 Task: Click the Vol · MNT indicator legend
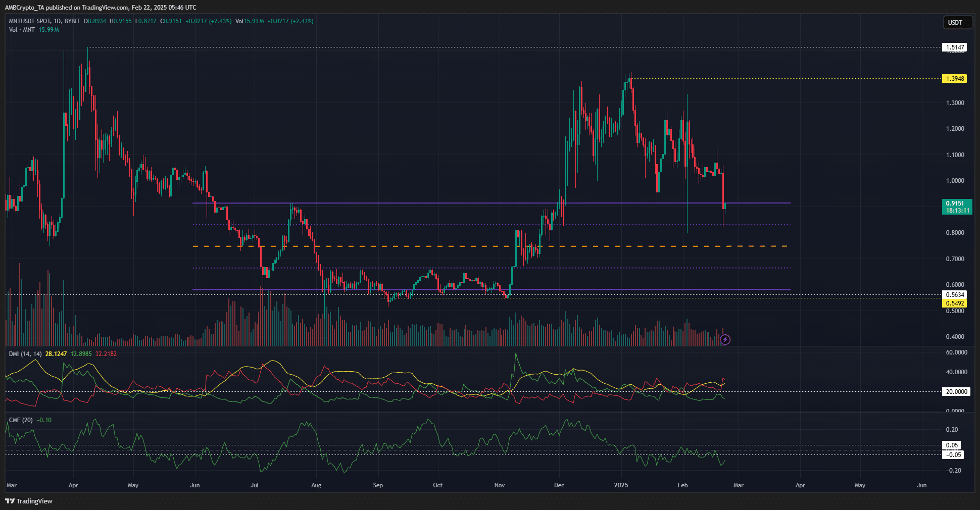pyautogui.click(x=22, y=30)
